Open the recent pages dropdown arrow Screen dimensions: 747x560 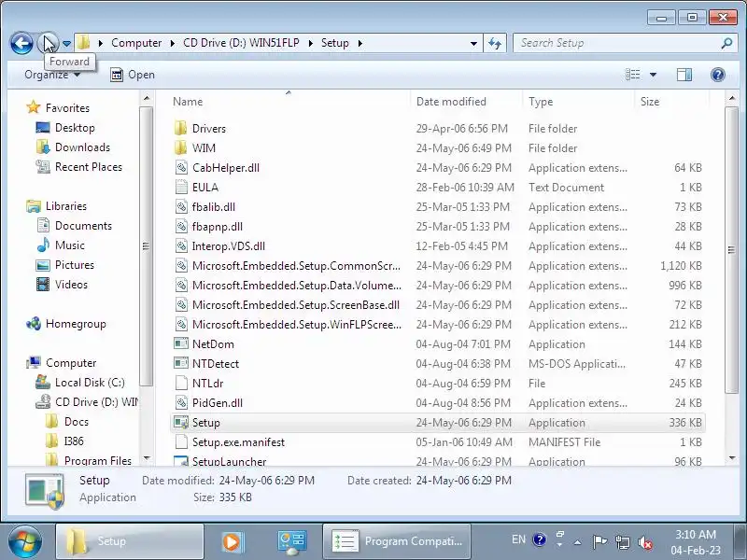(66, 44)
